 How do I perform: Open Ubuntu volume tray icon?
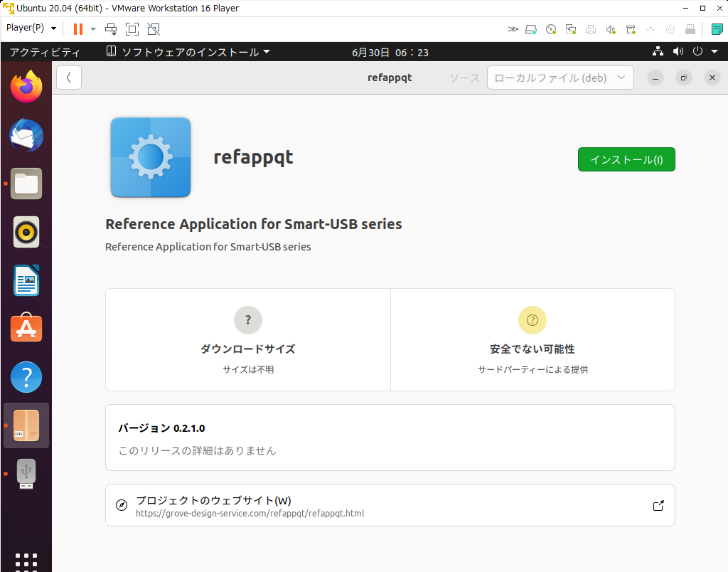coord(678,51)
